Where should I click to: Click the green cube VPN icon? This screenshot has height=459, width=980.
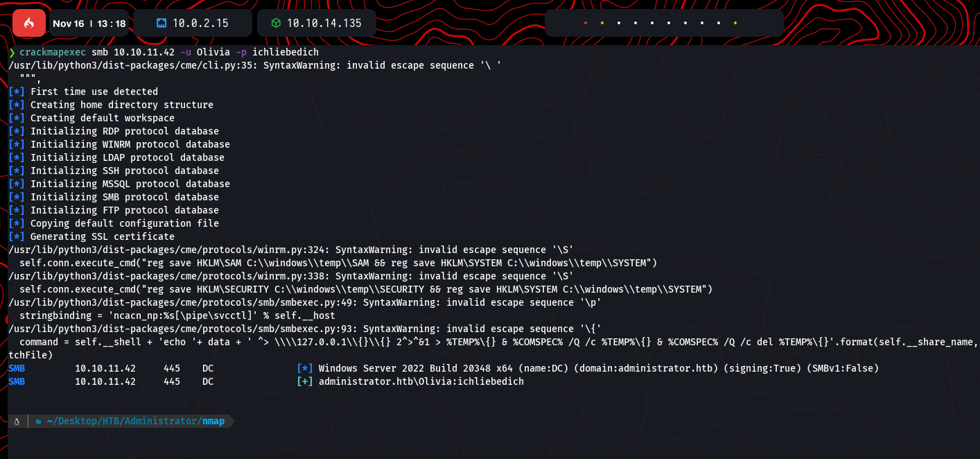point(276,24)
